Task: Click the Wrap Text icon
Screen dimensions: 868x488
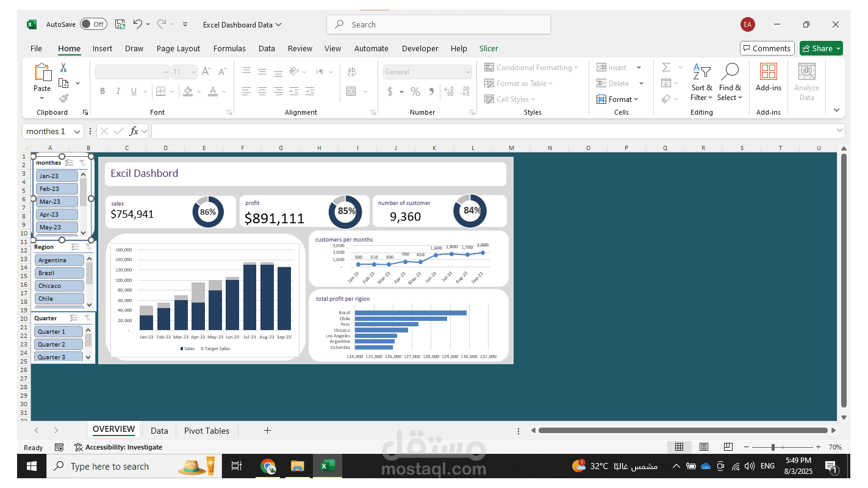Action: coord(352,72)
